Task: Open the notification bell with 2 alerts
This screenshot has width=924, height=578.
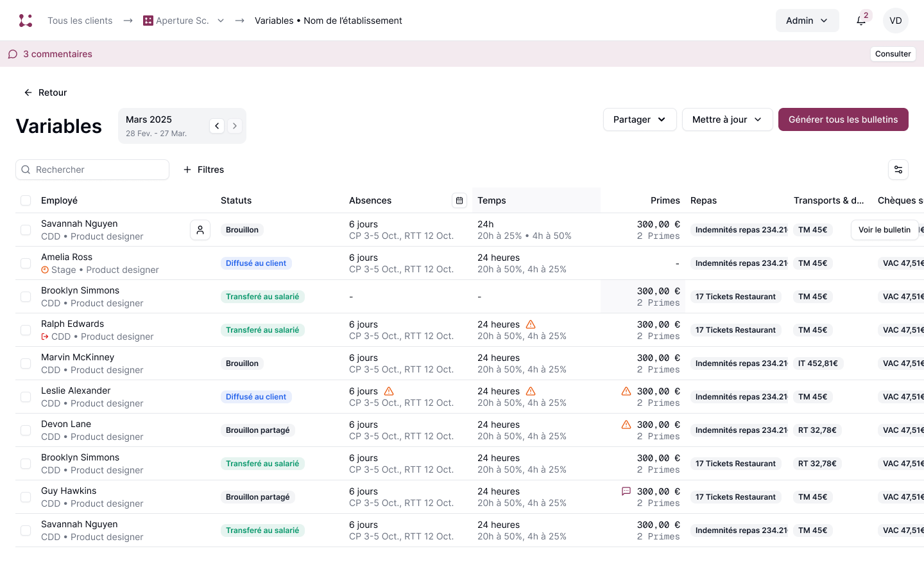Action: click(860, 21)
